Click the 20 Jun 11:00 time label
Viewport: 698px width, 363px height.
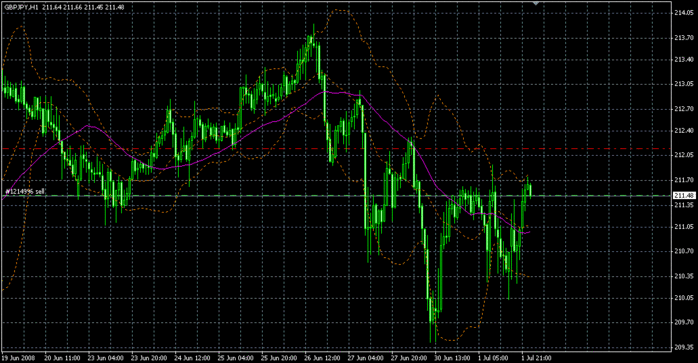(x=63, y=358)
